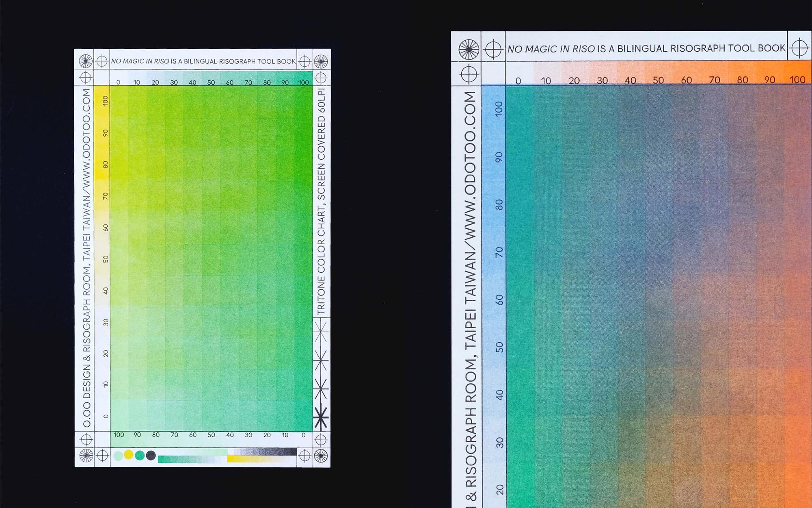Click the boldest asterisk mark on left card
The height and width of the screenshot is (508, 812).
tap(321, 417)
